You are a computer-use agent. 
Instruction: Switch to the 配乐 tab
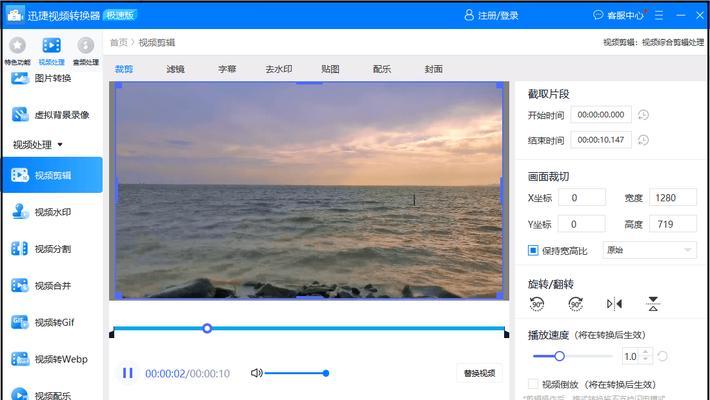tap(382, 69)
